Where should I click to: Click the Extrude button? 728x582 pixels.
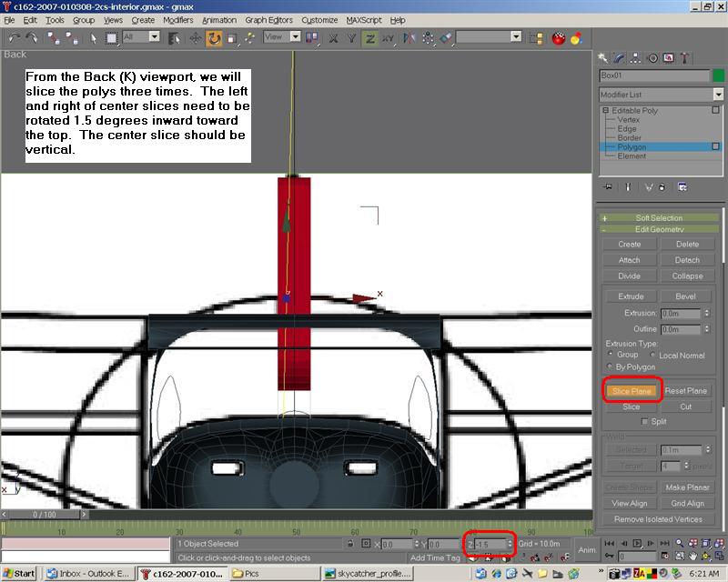[x=631, y=296]
